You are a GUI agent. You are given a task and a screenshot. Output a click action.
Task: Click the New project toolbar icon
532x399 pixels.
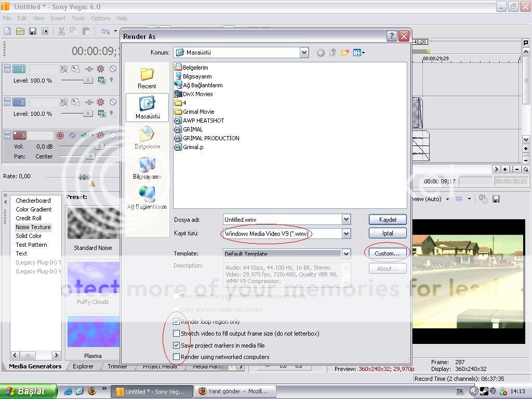pos(7,32)
